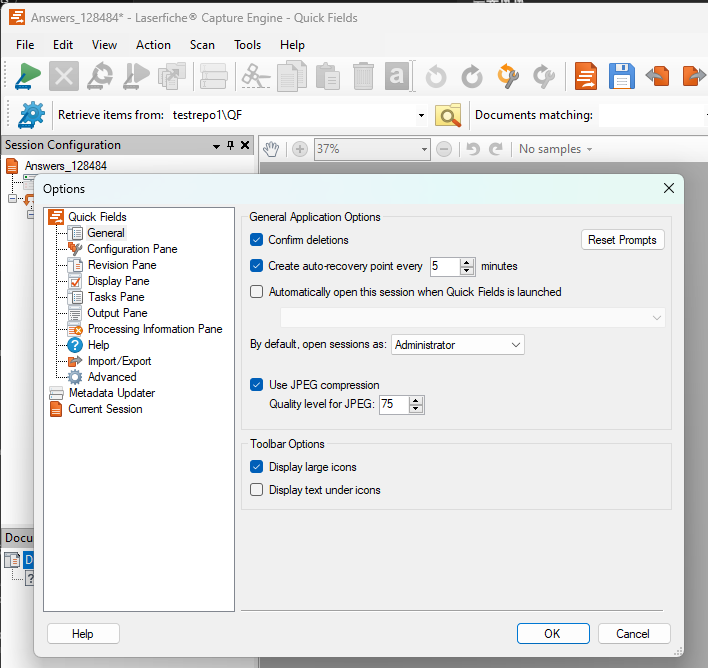Toggle Confirm deletions checkbox
The width and height of the screenshot is (708, 668).
click(256, 239)
